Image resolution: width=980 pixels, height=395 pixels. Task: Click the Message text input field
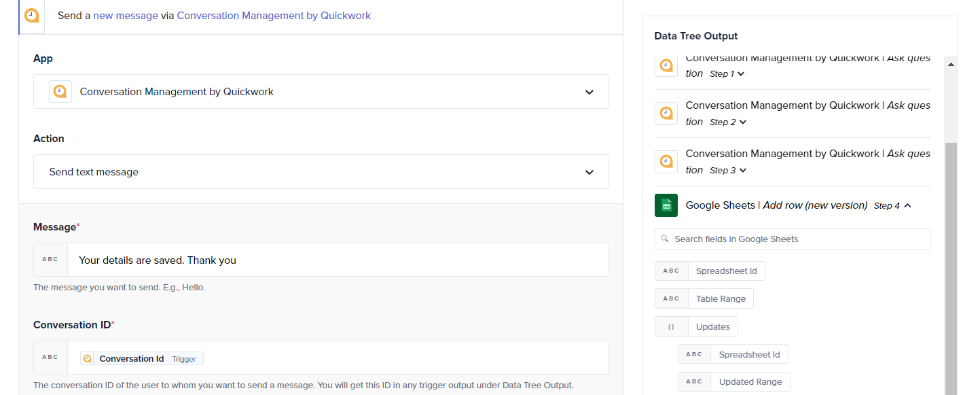coord(338,260)
